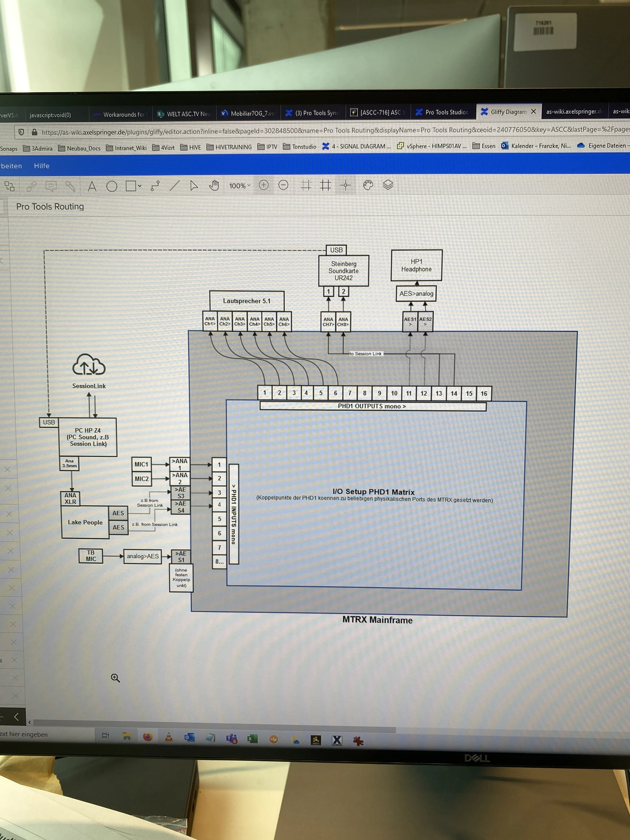This screenshot has height=840, width=630.
Task: Click the comment bubble icon
Action: point(51,186)
